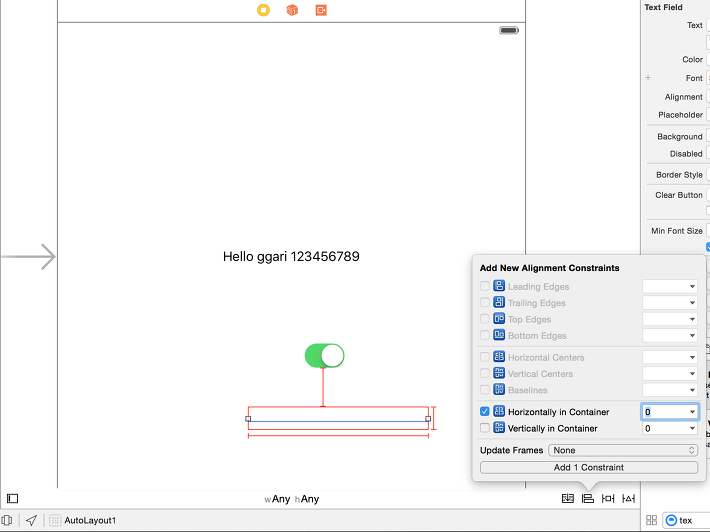Toggle the document outline panel
Image resolution: width=710 pixels, height=532 pixels.
click(13, 498)
